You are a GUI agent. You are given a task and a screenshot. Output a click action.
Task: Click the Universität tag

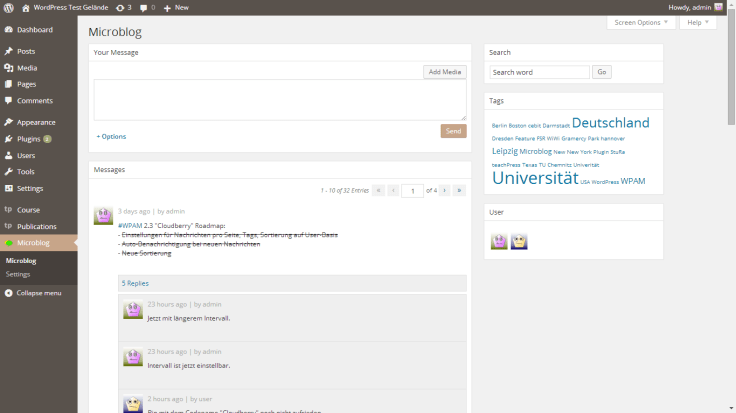click(x=535, y=178)
